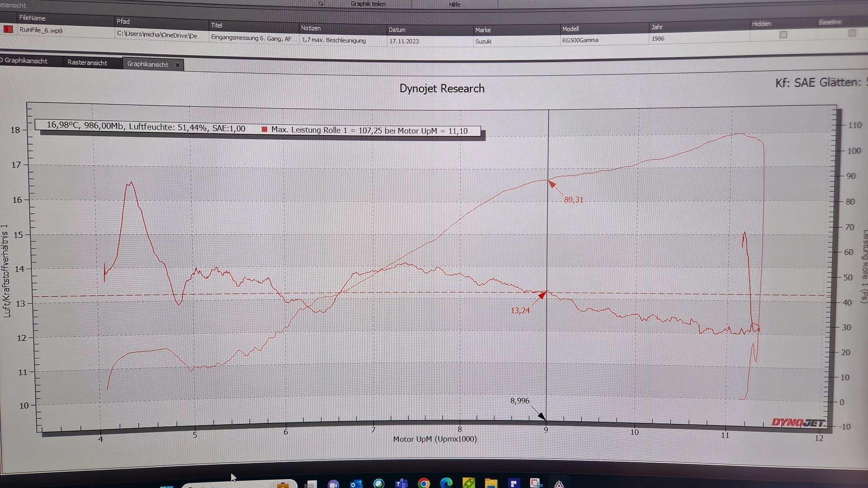Switch to the Rasteransicht tab
Image resolution: width=868 pixels, height=488 pixels.
coord(87,62)
